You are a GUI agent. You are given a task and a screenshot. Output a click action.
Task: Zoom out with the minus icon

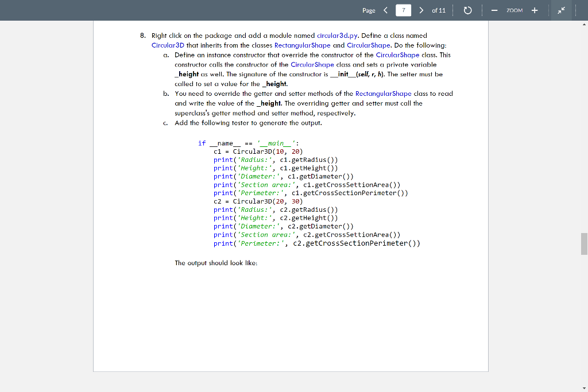493,10
